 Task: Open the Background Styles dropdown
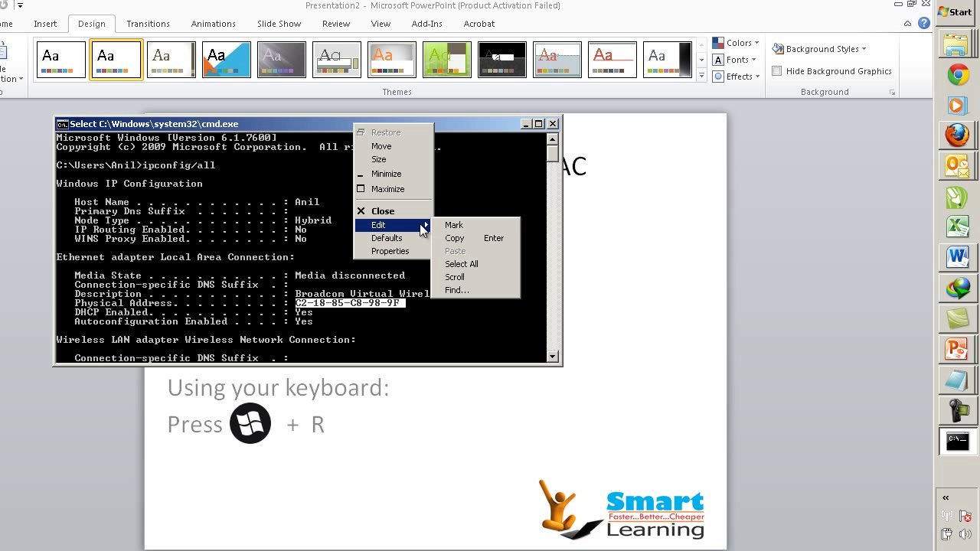click(x=819, y=49)
